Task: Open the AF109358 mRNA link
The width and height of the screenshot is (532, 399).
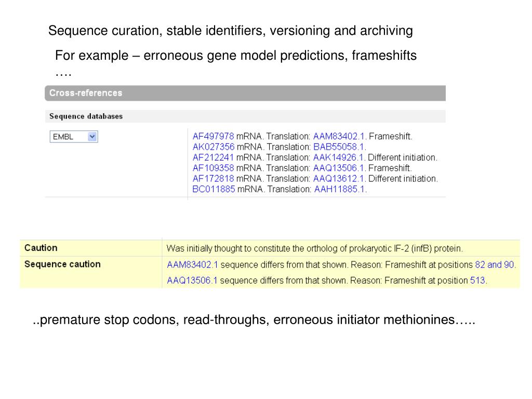Action: pyautogui.click(x=213, y=168)
